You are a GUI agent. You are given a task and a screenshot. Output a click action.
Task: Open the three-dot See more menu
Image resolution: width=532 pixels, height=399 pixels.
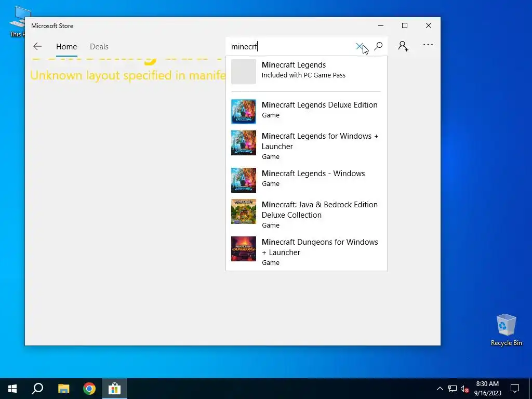[428, 45]
